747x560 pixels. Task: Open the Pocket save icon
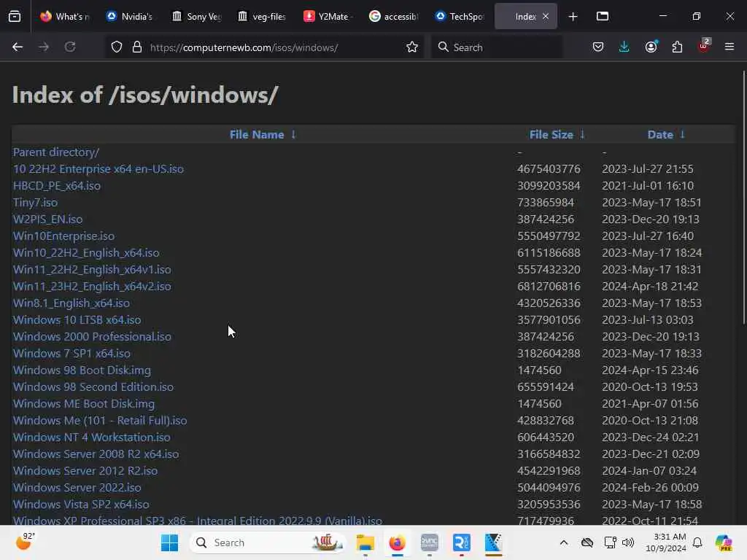(x=598, y=47)
